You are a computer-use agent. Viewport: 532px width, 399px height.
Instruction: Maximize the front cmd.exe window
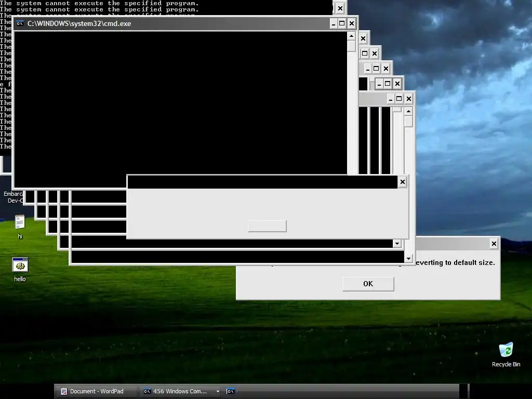(342, 23)
